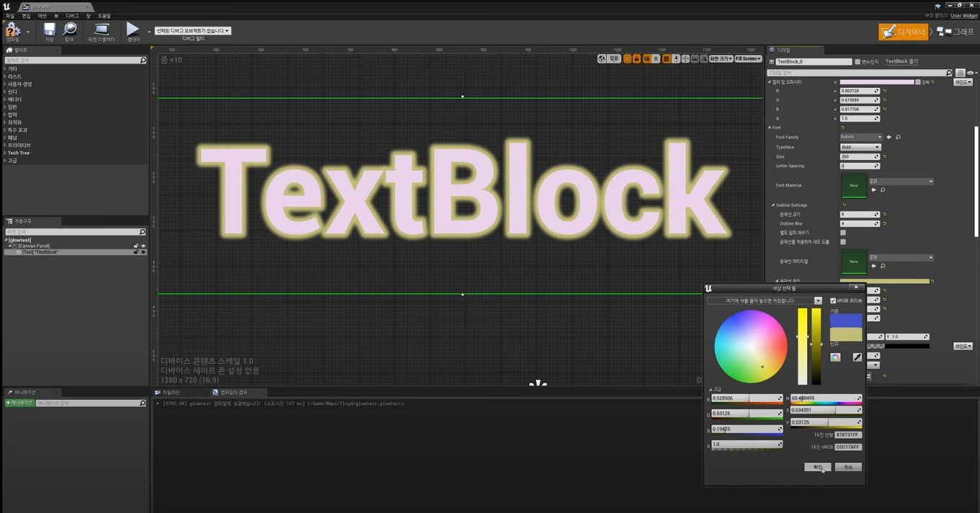The height and width of the screenshot is (513, 980).
Task: Switch to Graph (그래프) mode
Action: [x=955, y=32]
